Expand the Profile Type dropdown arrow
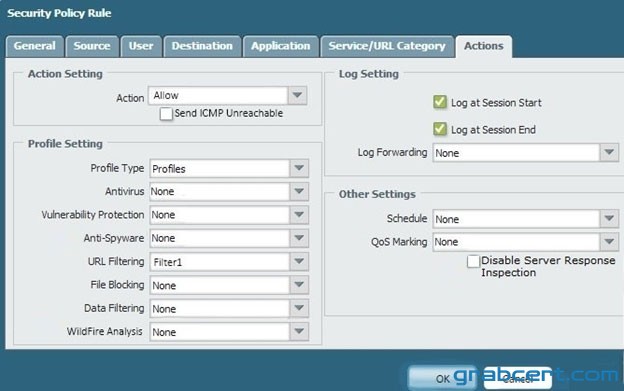 [x=299, y=168]
